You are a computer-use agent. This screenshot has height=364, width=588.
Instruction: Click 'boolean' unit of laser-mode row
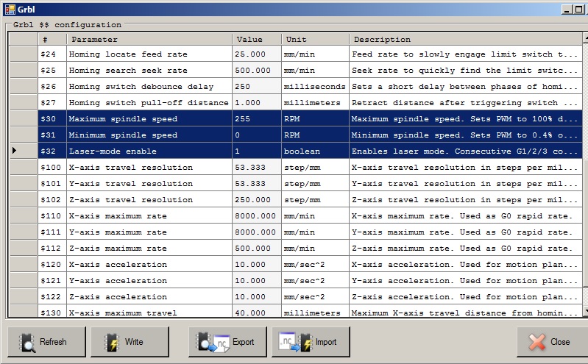pos(316,151)
